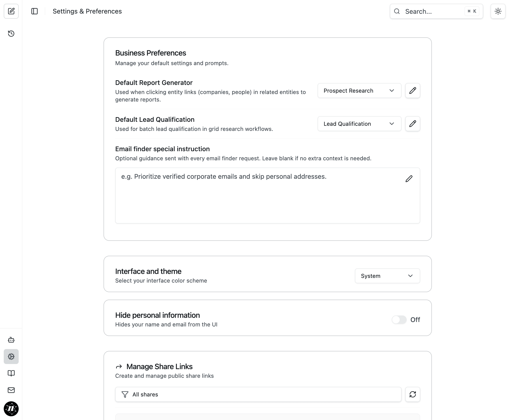Select the Settings gear icon
The image size is (513, 420).
(11, 356)
